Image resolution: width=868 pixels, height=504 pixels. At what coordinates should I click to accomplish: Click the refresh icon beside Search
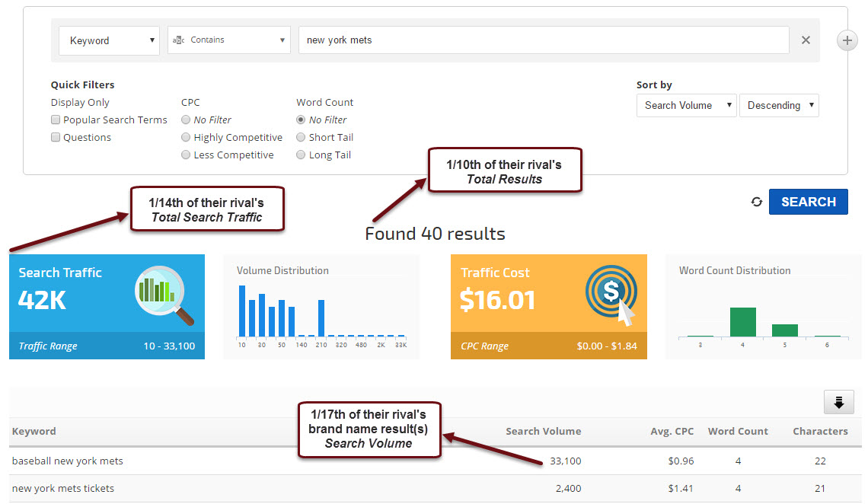point(756,202)
